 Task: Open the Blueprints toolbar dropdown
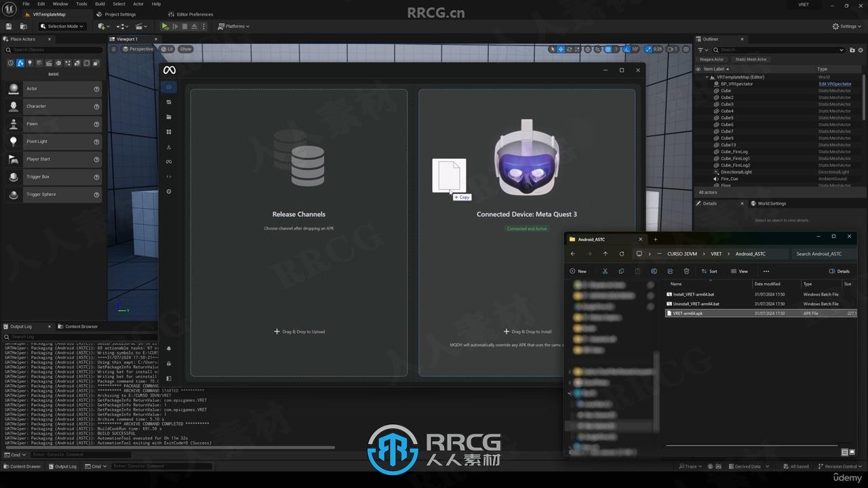coord(122,26)
